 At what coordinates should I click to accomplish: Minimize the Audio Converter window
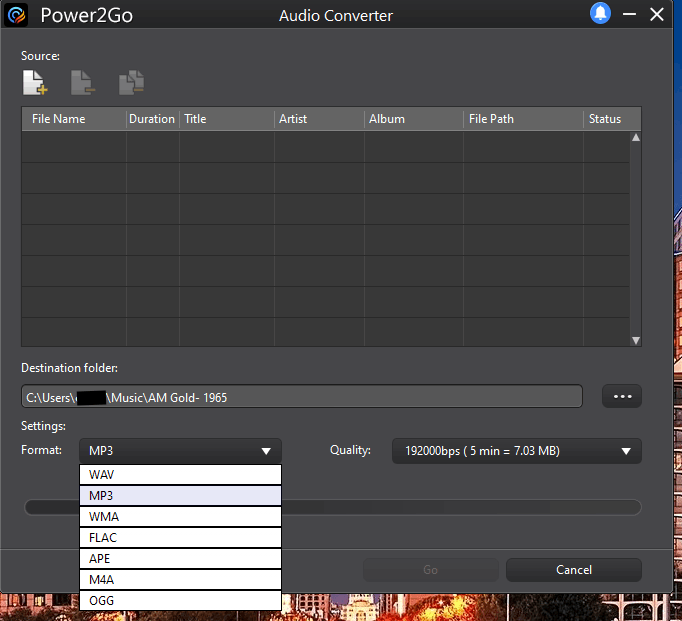click(x=629, y=14)
